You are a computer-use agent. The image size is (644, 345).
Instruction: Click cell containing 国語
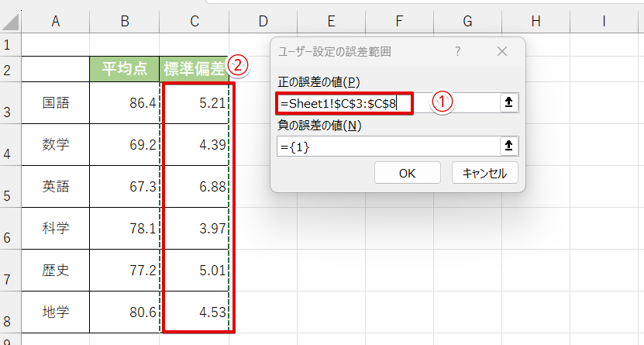click(x=55, y=102)
